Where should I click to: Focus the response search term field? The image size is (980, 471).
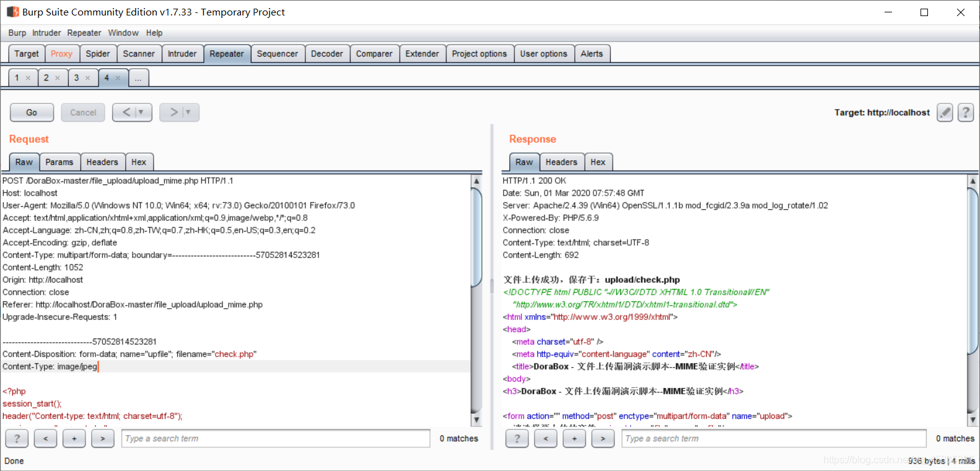(x=774, y=438)
